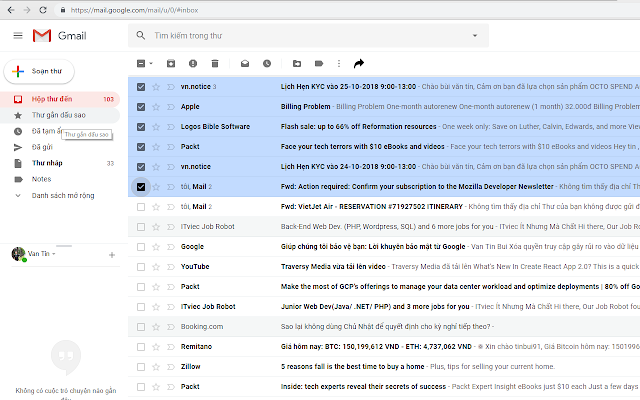Click the Gmail logo
Screen dimensions: 640x400
(x=60, y=36)
